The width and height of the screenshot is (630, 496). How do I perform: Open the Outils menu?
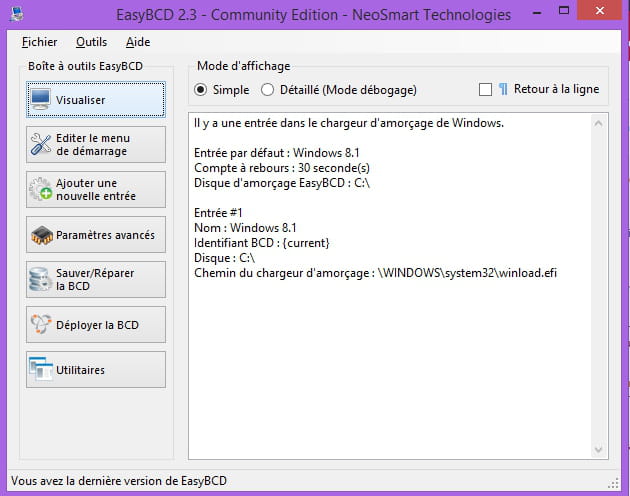click(x=92, y=42)
